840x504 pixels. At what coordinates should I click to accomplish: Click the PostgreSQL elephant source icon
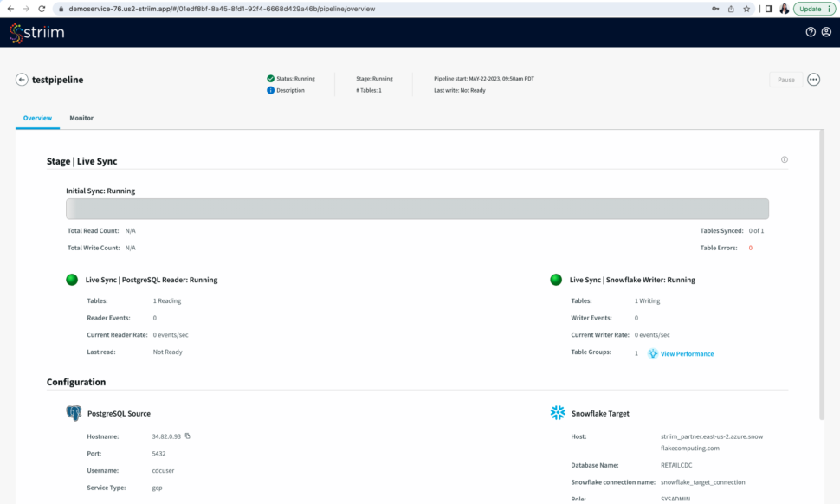tap(74, 413)
